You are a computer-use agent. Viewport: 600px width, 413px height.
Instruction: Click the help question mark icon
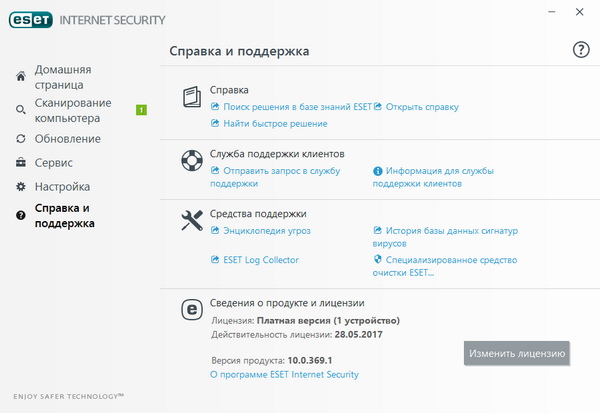pyautogui.click(x=581, y=50)
